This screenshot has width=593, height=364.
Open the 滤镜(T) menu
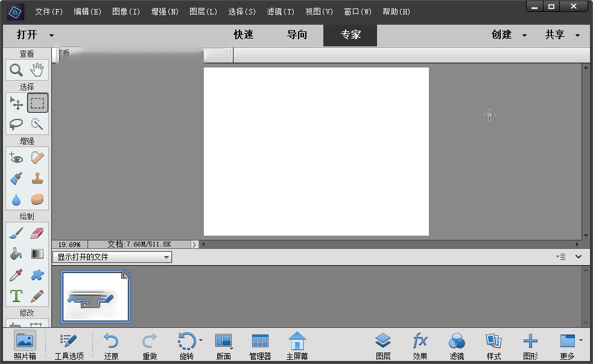[x=281, y=11]
